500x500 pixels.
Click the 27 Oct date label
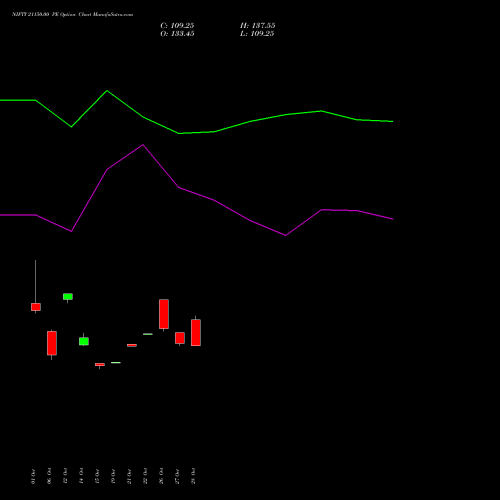point(177,476)
